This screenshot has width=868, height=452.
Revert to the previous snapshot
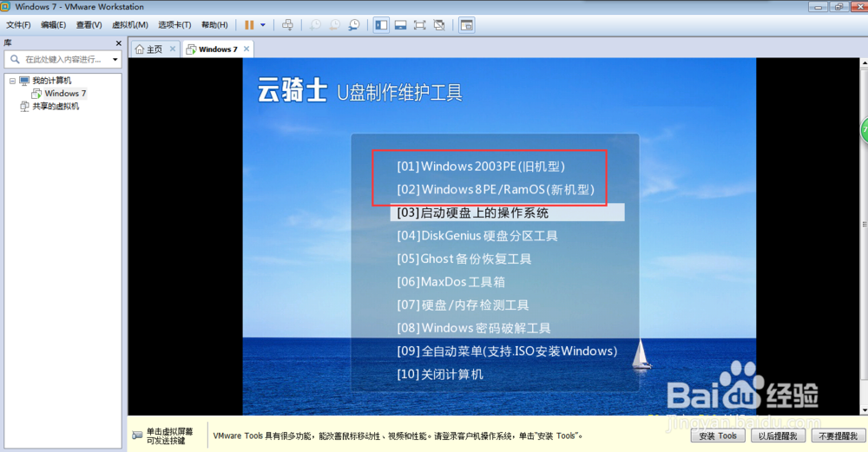334,25
